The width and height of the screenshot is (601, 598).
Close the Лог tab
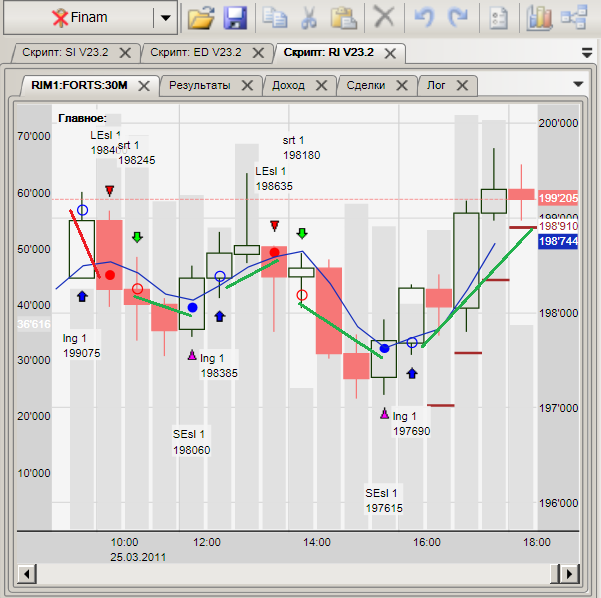(x=463, y=85)
